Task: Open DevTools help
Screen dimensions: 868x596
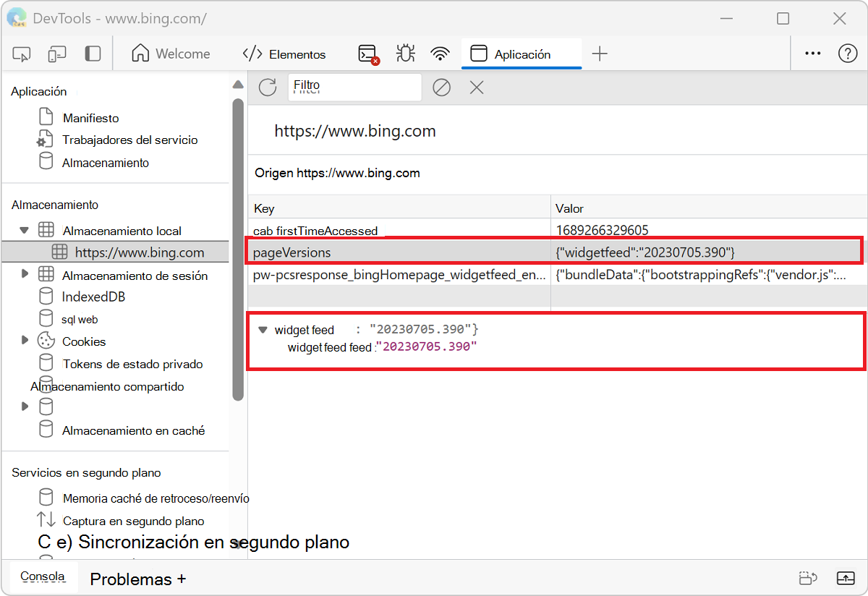Action: tap(847, 53)
